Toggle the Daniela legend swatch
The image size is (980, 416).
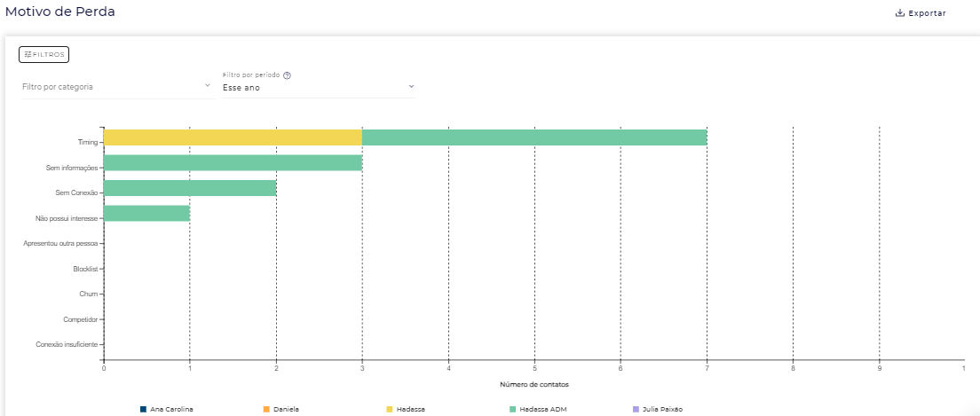267,409
